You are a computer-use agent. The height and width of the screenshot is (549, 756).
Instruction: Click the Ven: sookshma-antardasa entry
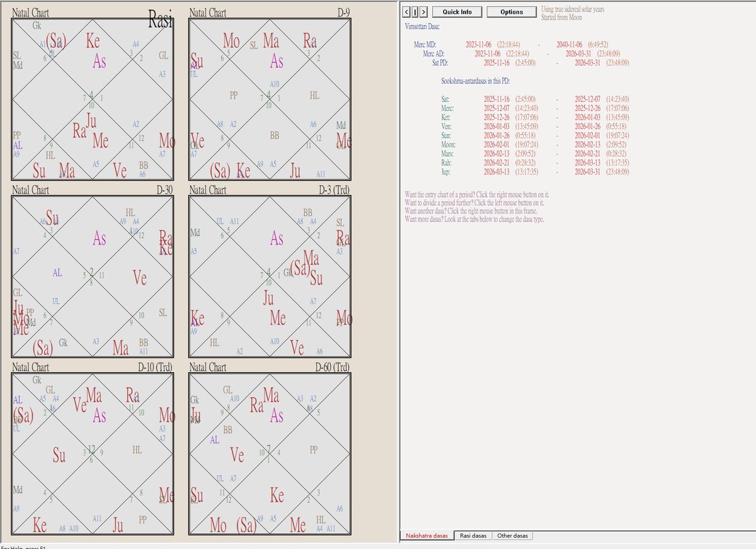[x=535, y=127]
